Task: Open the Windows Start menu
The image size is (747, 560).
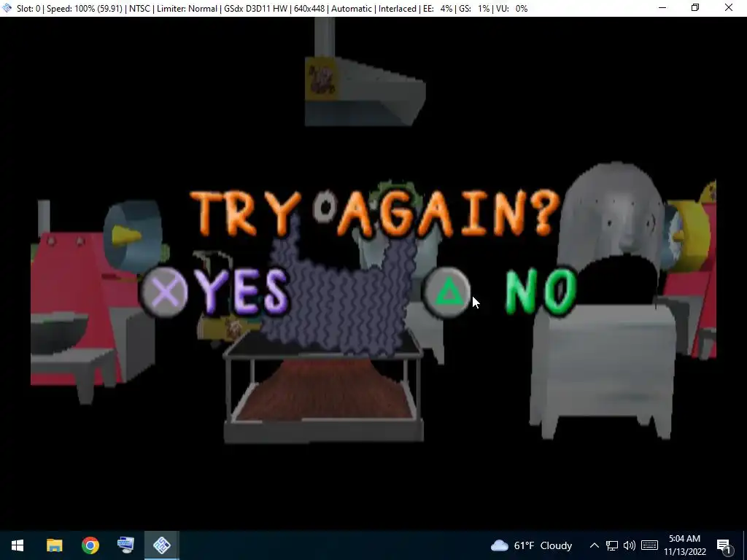Action: click(x=18, y=545)
